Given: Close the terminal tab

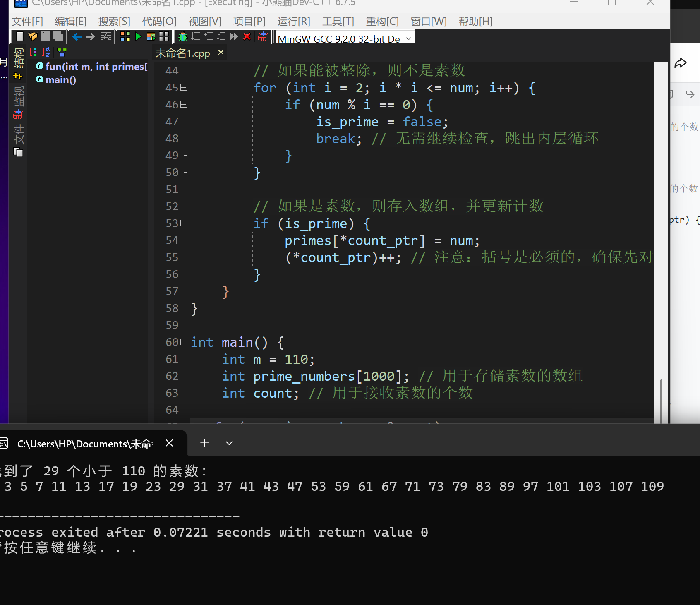Looking at the screenshot, I should [x=169, y=443].
